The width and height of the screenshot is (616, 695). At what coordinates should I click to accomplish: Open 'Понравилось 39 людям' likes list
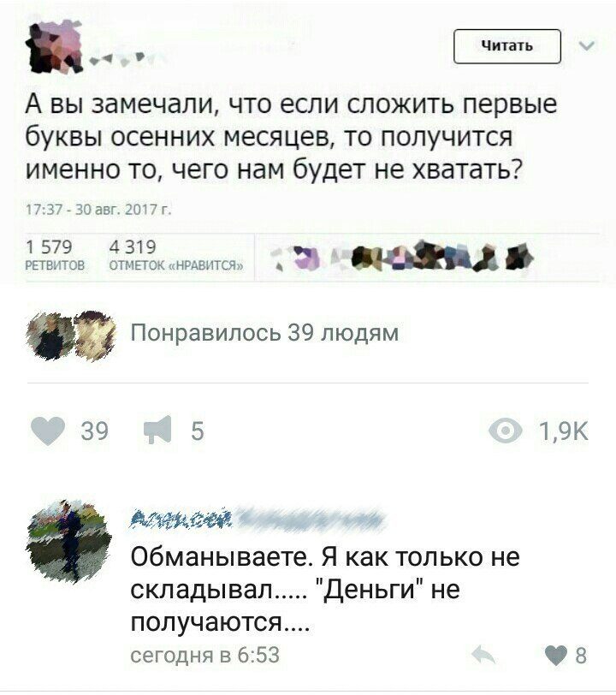[264, 332]
